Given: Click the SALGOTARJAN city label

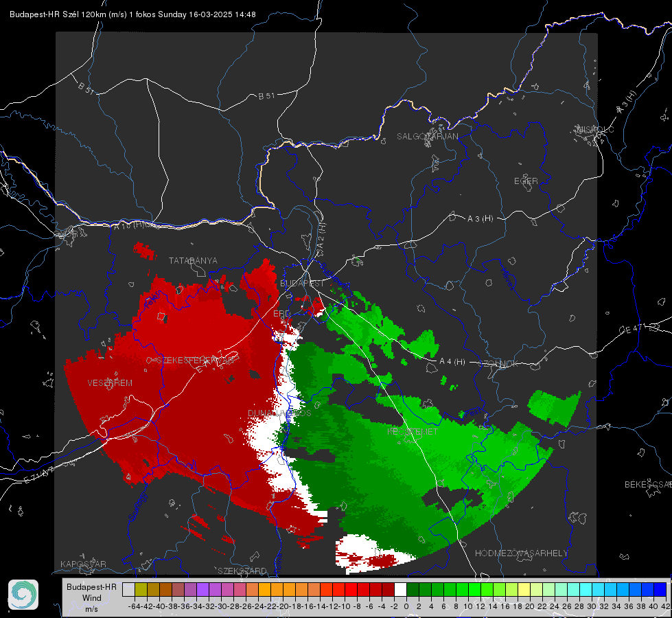Looking at the screenshot, I should 427,137.
